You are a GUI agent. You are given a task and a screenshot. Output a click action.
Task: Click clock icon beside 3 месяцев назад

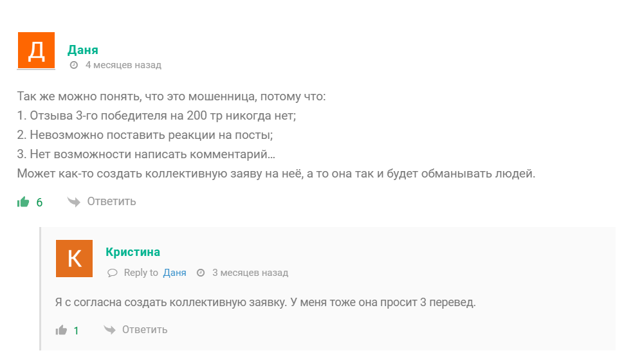(201, 273)
